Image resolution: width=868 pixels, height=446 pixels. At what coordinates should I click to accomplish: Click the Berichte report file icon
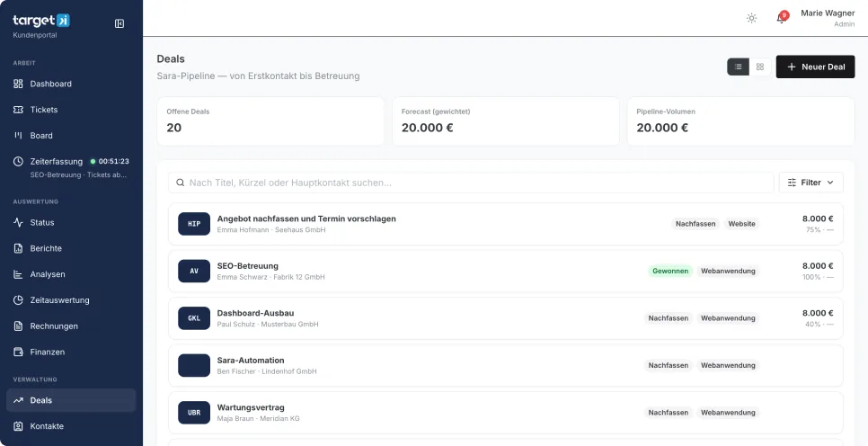click(x=18, y=248)
